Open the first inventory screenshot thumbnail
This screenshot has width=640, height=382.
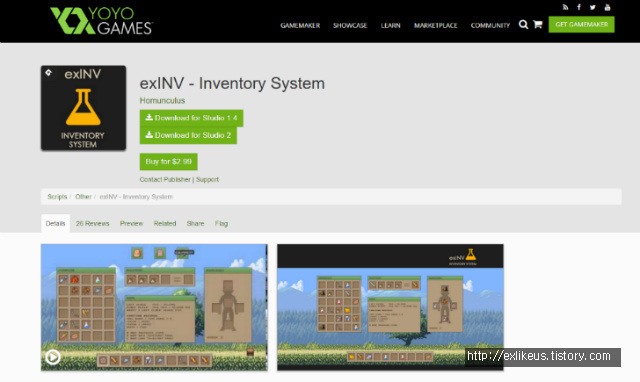[x=154, y=307]
